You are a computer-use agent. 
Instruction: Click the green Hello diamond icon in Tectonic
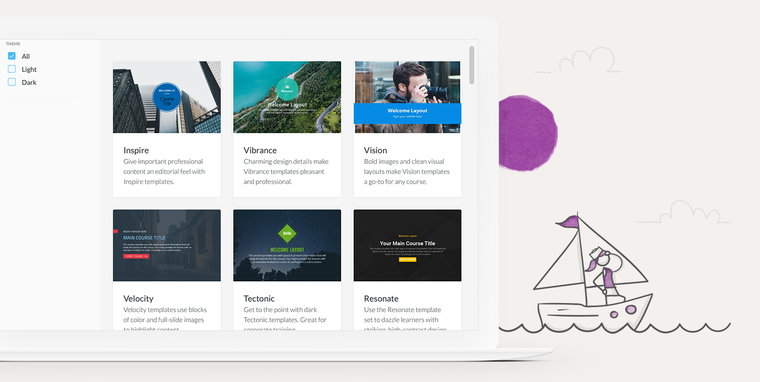pyautogui.click(x=287, y=233)
